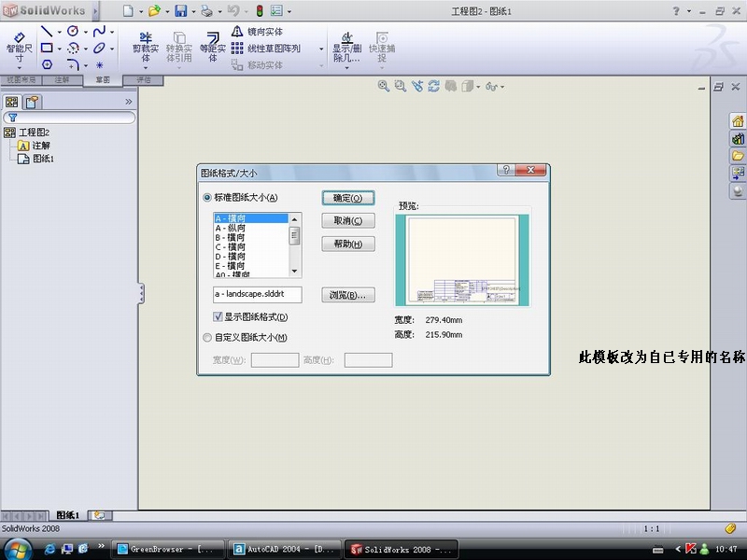This screenshot has height=560, width=747.
Task: Select Custom sheet size (自定义图纸大小) radio
Action: click(206, 338)
